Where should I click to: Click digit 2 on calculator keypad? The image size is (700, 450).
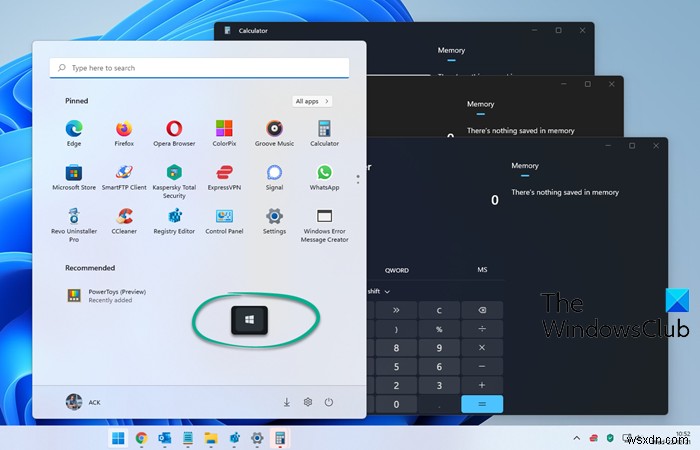[396, 385]
